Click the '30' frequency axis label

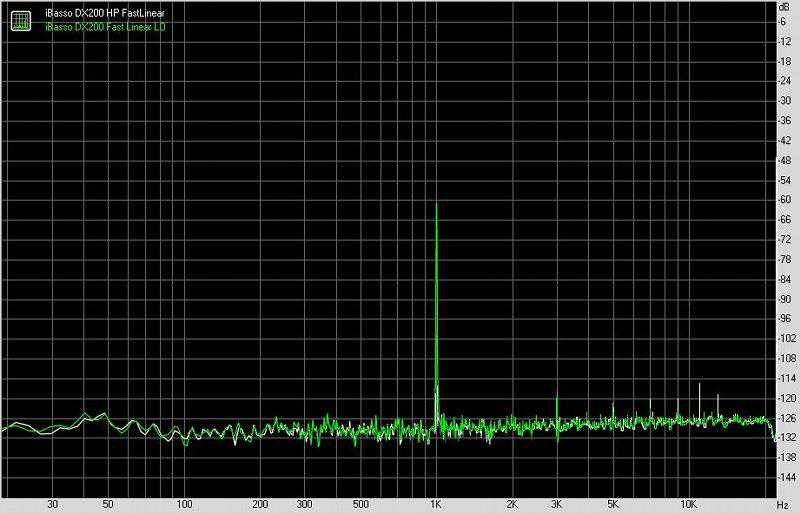[x=52, y=504]
